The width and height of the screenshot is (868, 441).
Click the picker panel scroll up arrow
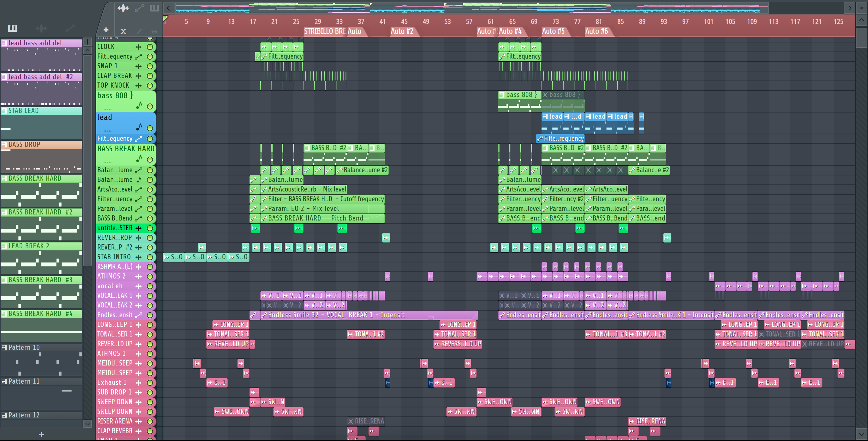click(87, 50)
